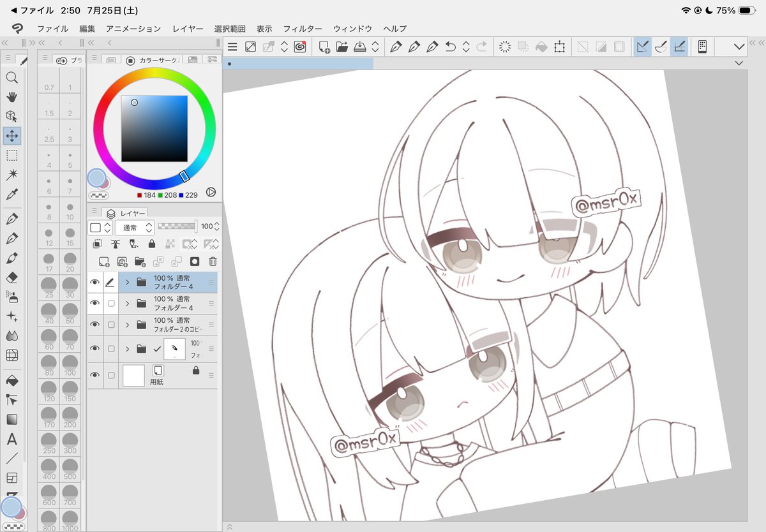
Task: Click the hamburger menu icon in command bar
Action: point(232,47)
